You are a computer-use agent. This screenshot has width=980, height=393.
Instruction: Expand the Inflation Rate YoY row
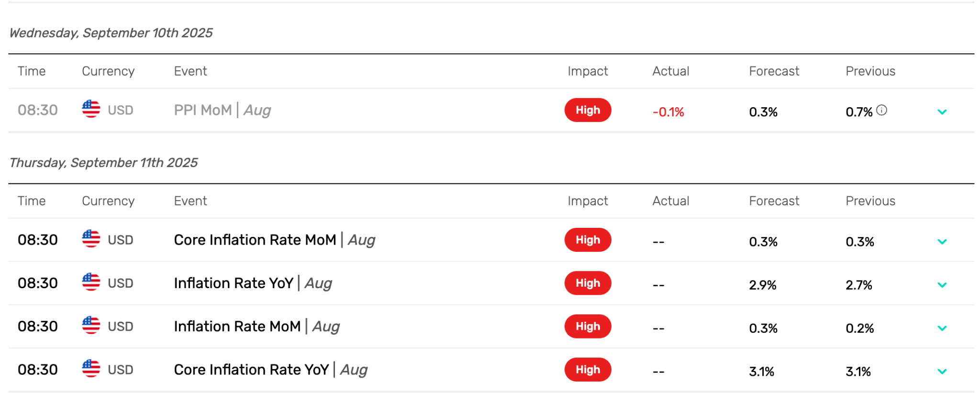[942, 285]
